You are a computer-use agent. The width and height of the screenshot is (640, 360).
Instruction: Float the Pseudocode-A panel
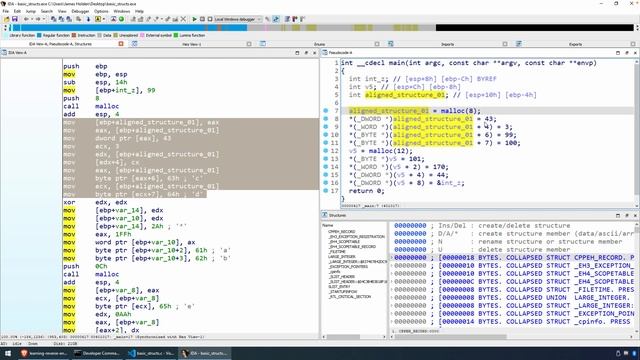click(x=627, y=53)
